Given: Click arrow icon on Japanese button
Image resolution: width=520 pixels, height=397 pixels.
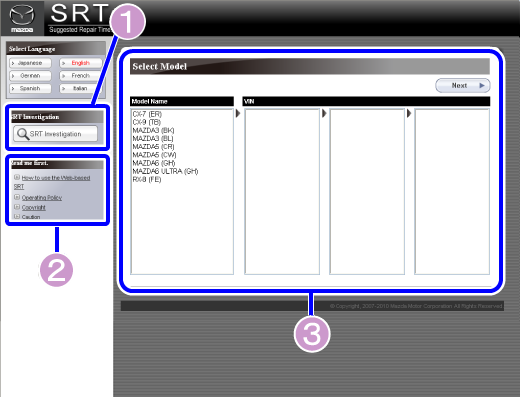Looking at the screenshot, I should [x=13, y=63].
